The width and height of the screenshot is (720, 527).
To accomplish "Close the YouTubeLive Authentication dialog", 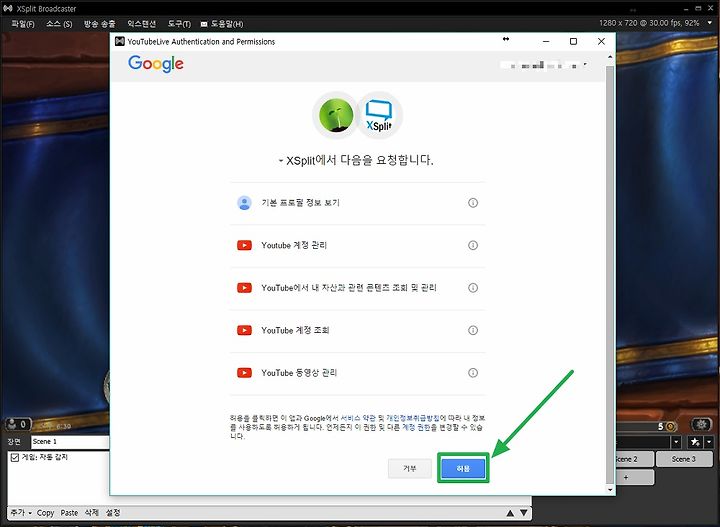I will point(601,41).
